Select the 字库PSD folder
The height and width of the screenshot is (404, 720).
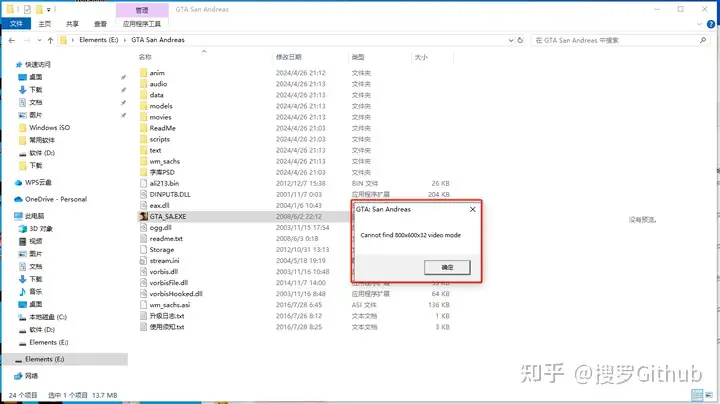162,172
